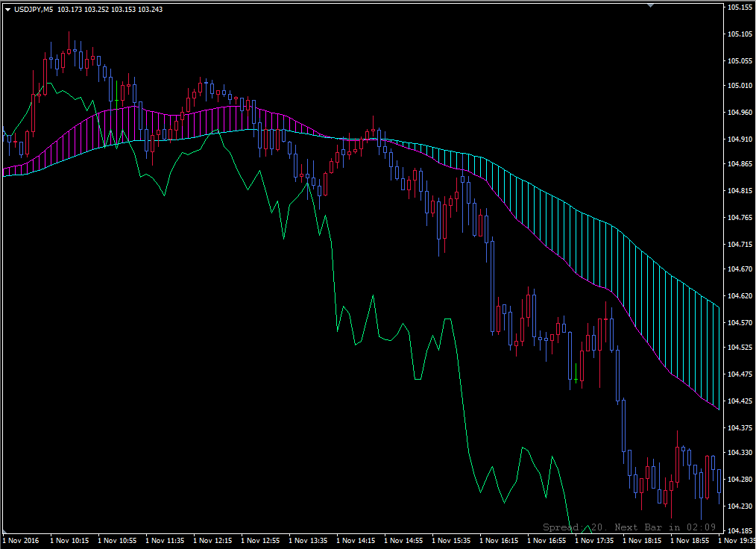Click the 104.715 price label
Viewport: 756px width, 549px height.
(740, 244)
